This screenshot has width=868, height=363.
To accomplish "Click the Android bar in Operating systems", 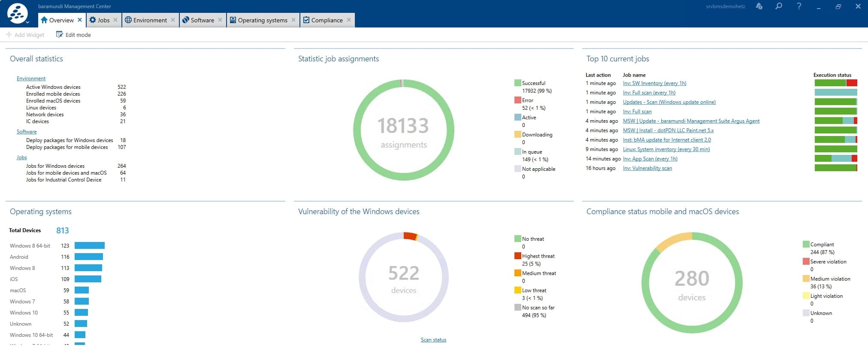I will 89,257.
